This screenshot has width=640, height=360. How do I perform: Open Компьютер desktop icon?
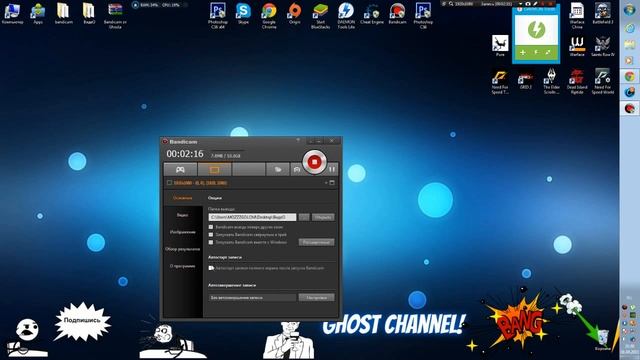[x=12, y=14]
